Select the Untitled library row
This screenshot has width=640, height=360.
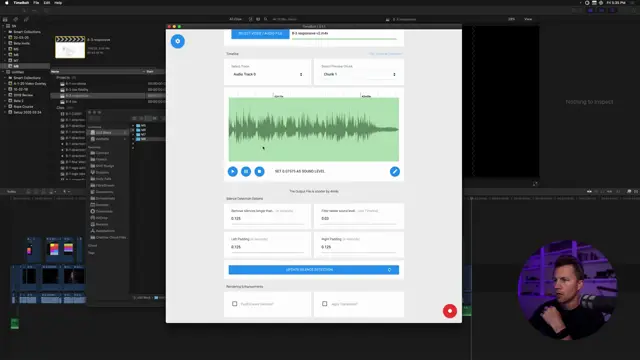click(25, 72)
